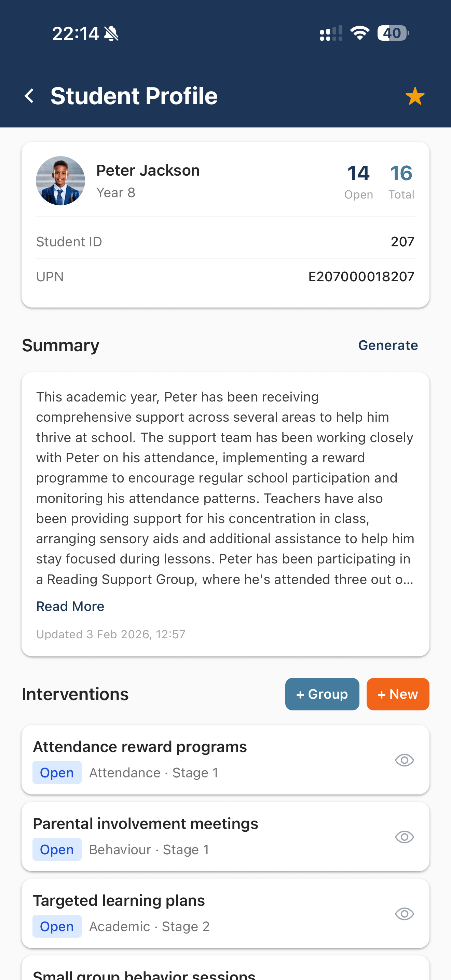
Task: Open the Parental involvement meetings card
Action: tap(146, 824)
